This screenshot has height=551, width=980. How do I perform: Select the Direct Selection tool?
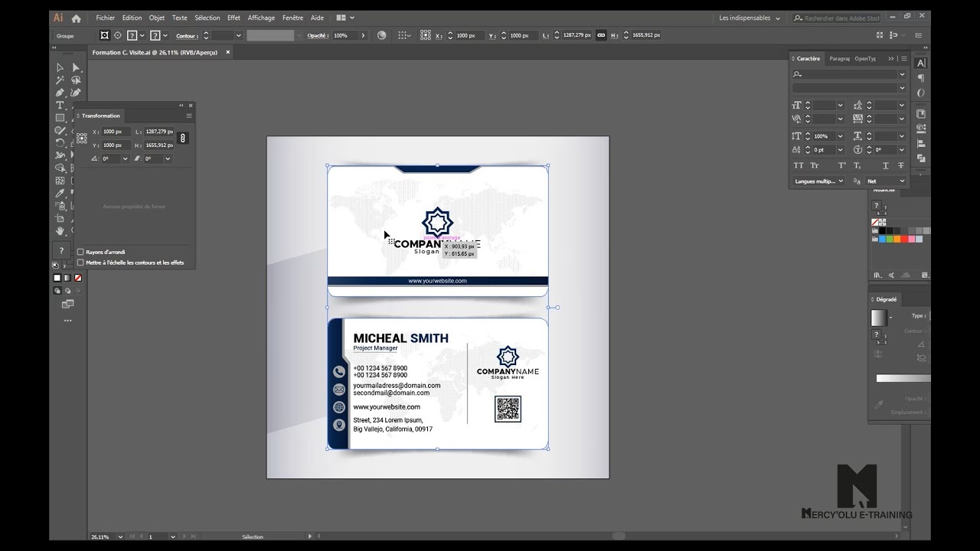pos(76,67)
